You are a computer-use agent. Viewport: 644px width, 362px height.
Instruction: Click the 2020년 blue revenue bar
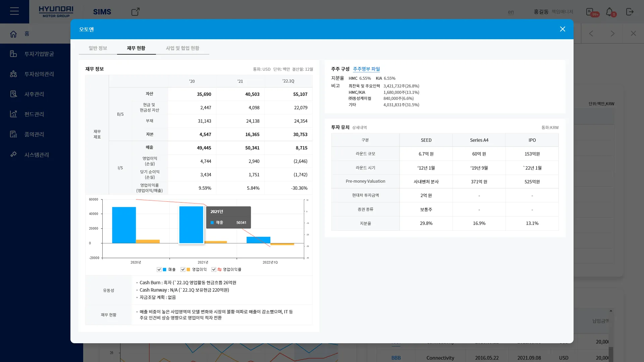click(124, 225)
